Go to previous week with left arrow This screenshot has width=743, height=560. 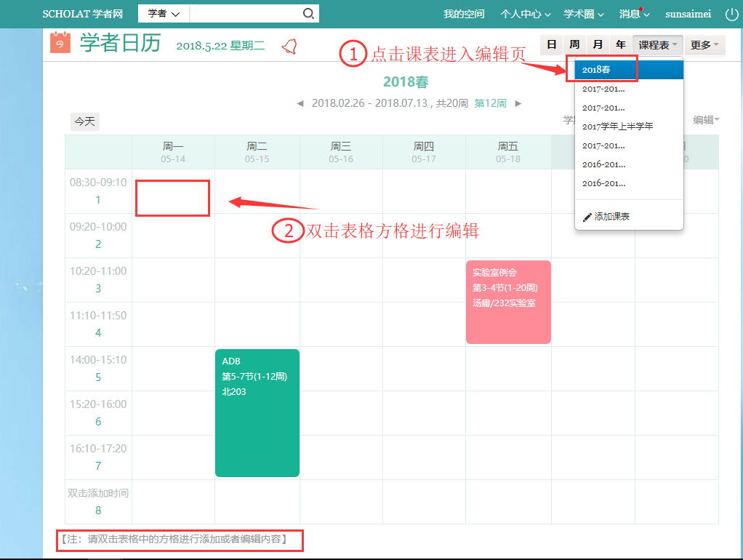300,103
